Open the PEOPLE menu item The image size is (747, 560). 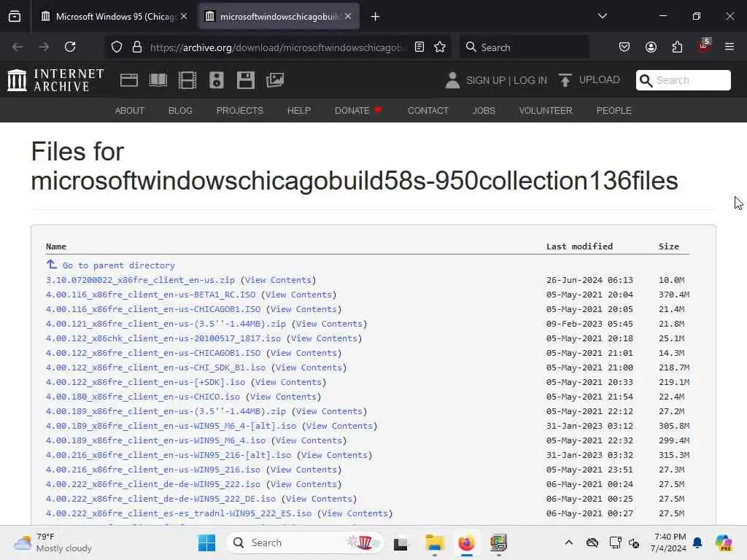pyautogui.click(x=614, y=111)
